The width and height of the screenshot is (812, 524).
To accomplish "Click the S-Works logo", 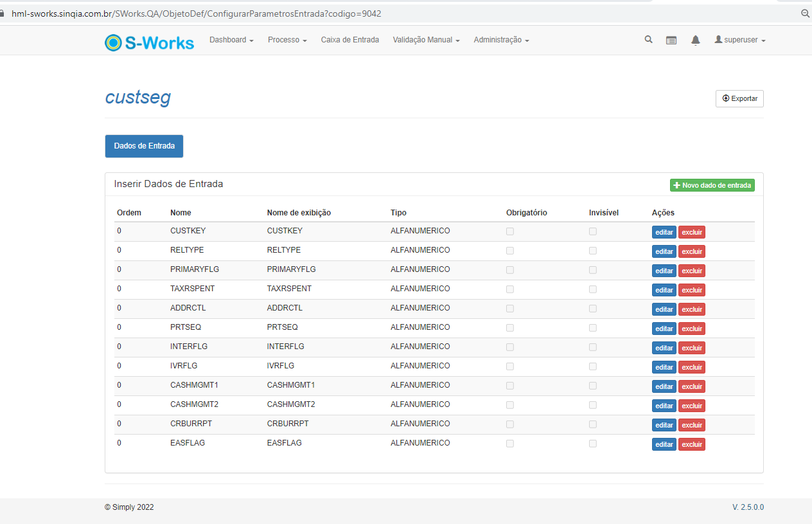I will [150, 42].
